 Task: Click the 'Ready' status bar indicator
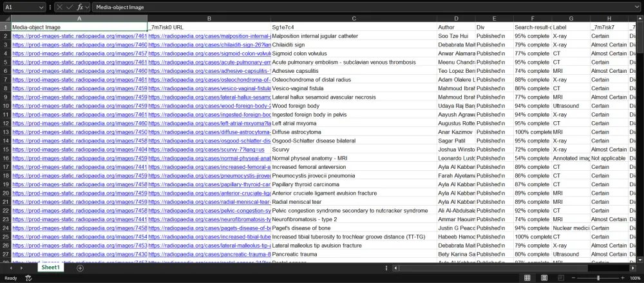(x=11, y=278)
